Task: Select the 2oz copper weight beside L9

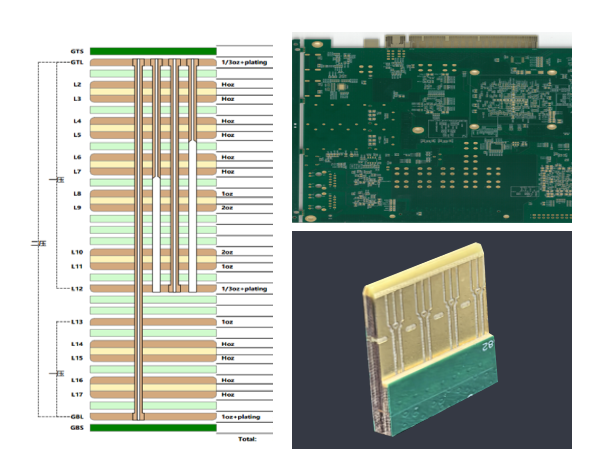Action: (x=227, y=207)
